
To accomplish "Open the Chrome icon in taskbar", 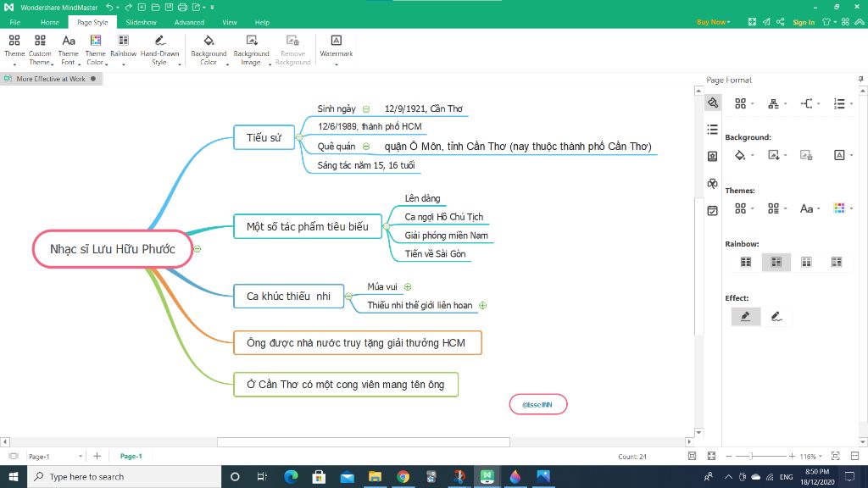I will point(403,476).
